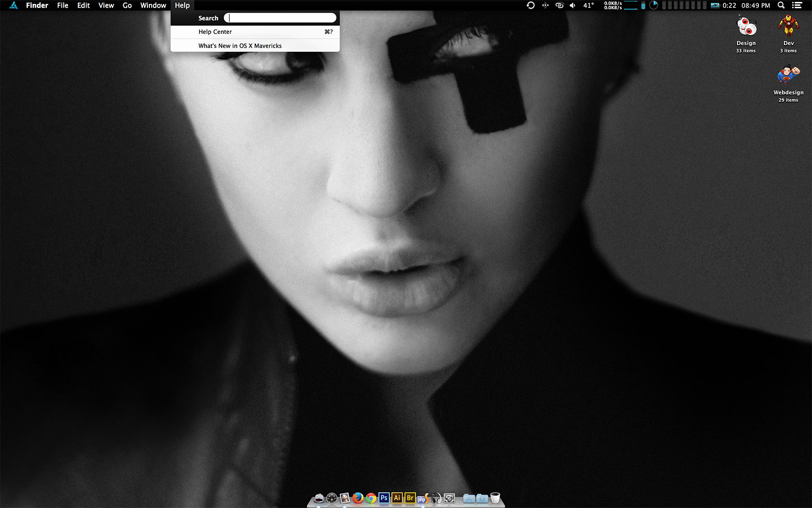Select the Webdesign folder on desktop
This screenshot has height=508, width=812.
pyautogui.click(x=788, y=76)
